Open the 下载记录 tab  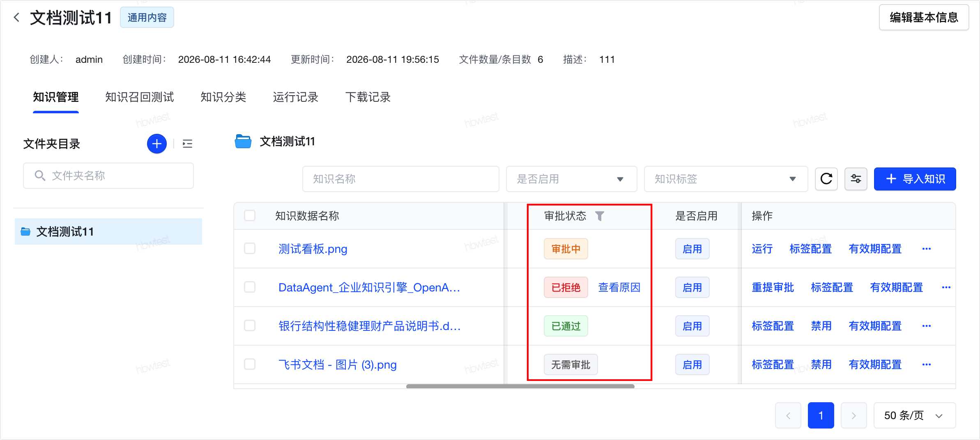pyautogui.click(x=368, y=97)
